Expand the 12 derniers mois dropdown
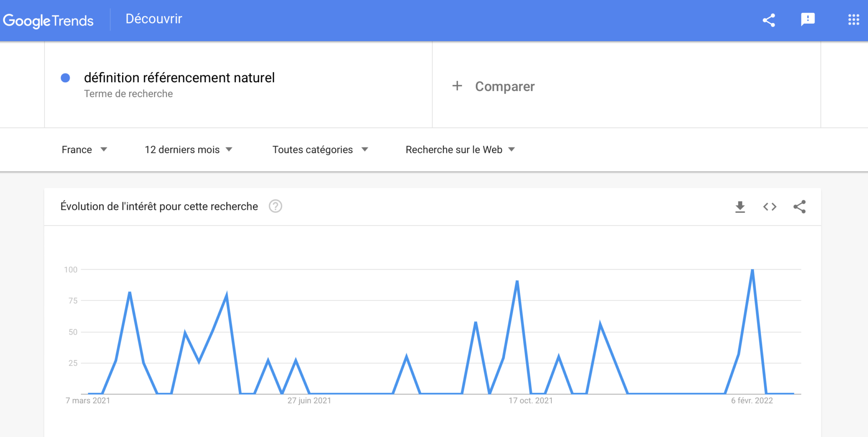This screenshot has width=868, height=437. 189,150
